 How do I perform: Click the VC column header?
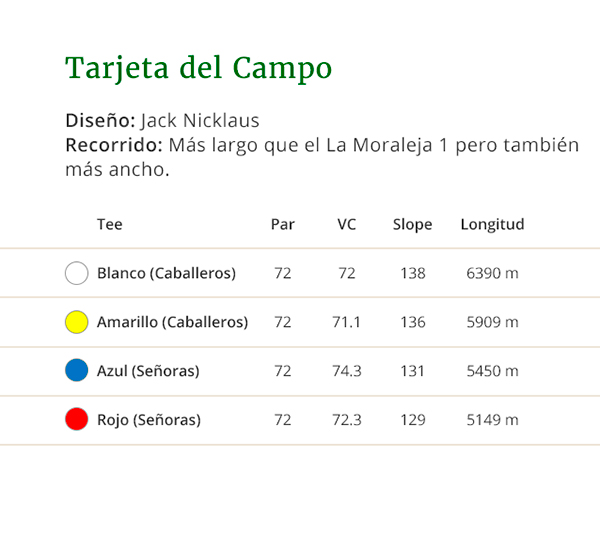(347, 224)
